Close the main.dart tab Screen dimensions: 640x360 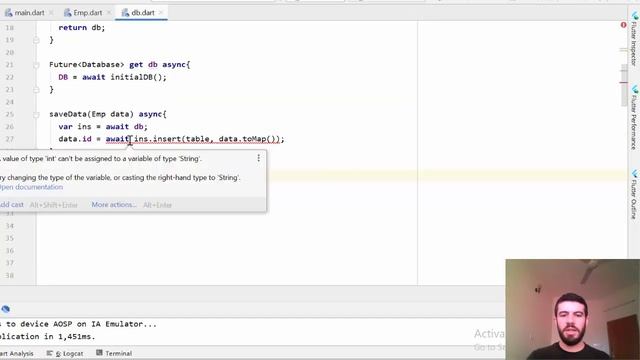click(x=51, y=13)
